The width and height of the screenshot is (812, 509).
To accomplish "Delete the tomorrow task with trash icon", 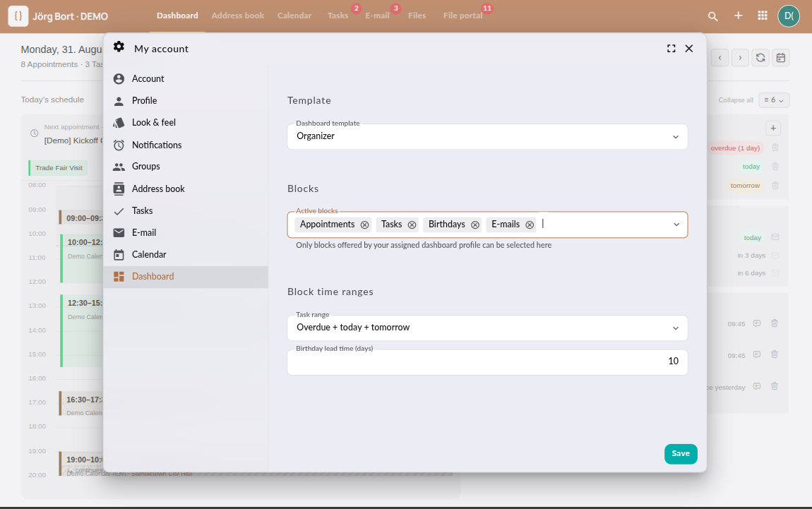I will coord(775,186).
